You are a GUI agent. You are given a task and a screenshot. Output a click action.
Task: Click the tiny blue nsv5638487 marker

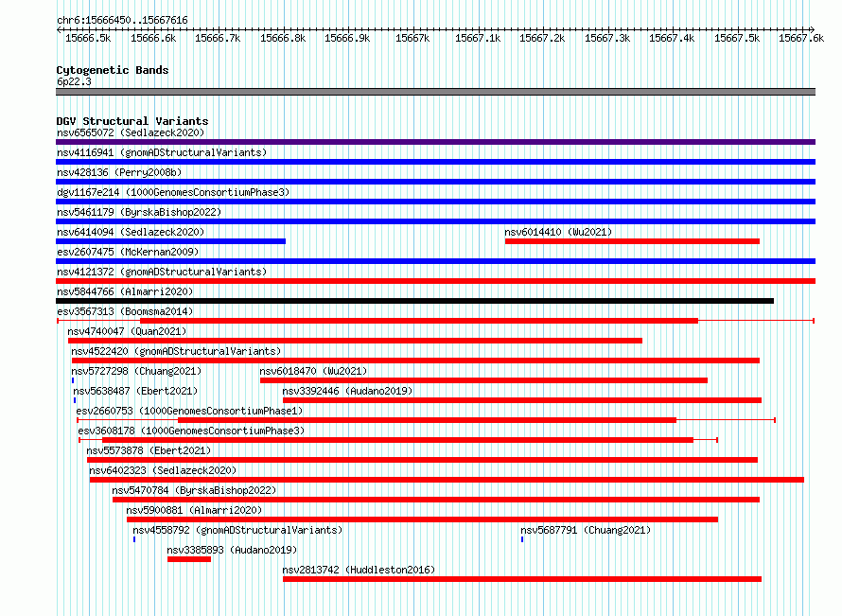[x=75, y=400]
